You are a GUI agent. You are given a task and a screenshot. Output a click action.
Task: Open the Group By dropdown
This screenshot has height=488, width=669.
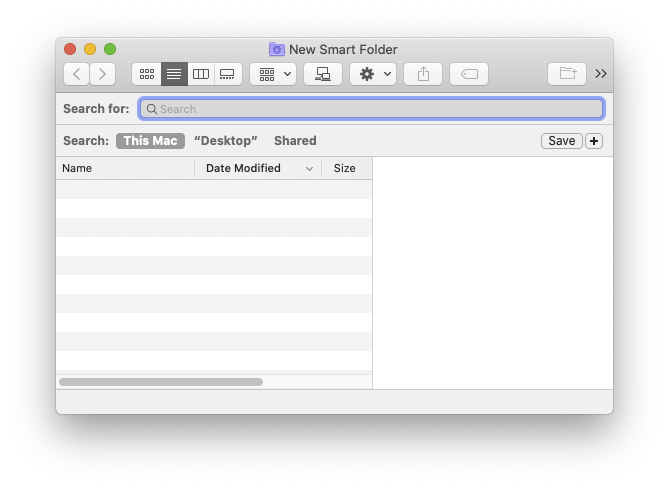[x=273, y=74]
